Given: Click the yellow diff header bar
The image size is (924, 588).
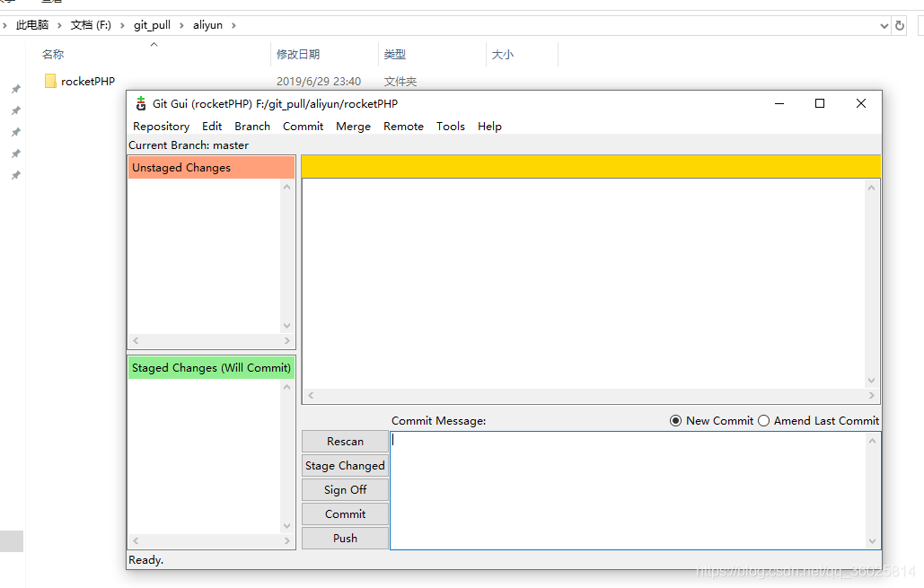Looking at the screenshot, I should pos(591,167).
